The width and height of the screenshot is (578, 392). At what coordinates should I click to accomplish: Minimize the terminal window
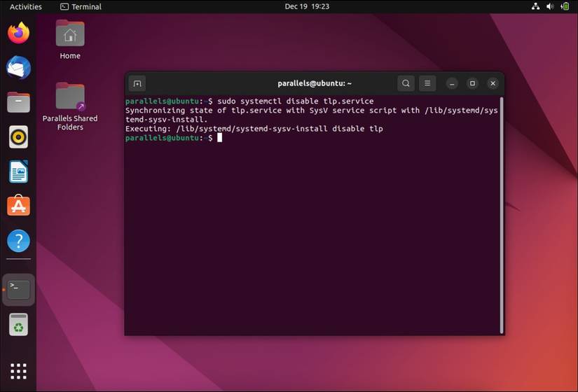pos(452,83)
